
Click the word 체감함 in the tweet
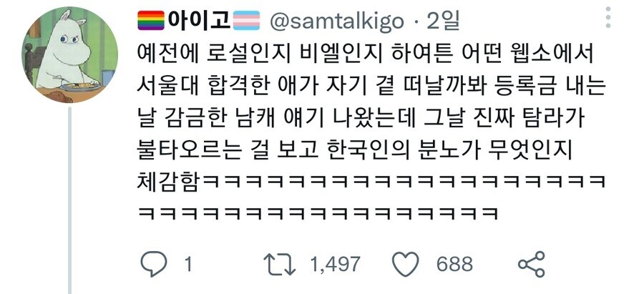click(170, 182)
